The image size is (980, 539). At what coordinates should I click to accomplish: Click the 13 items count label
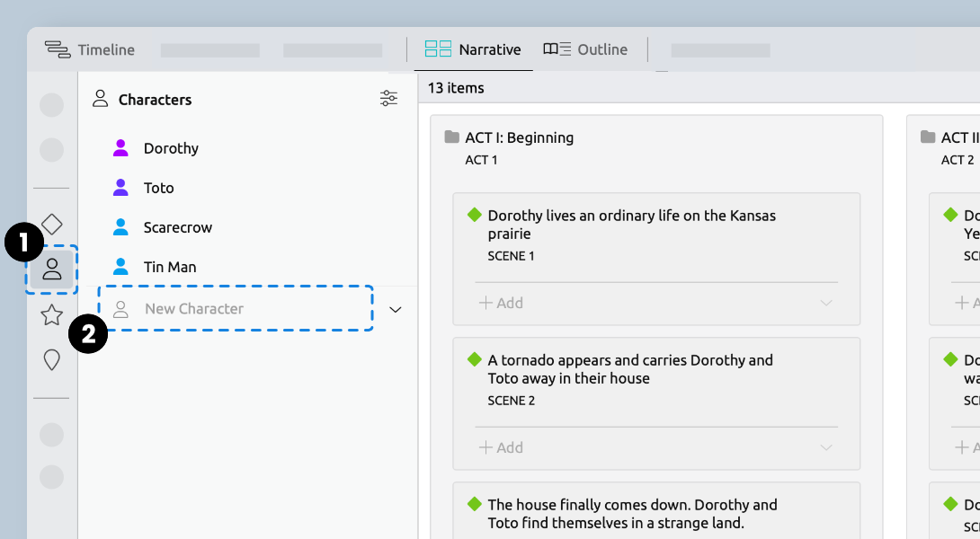tap(456, 88)
